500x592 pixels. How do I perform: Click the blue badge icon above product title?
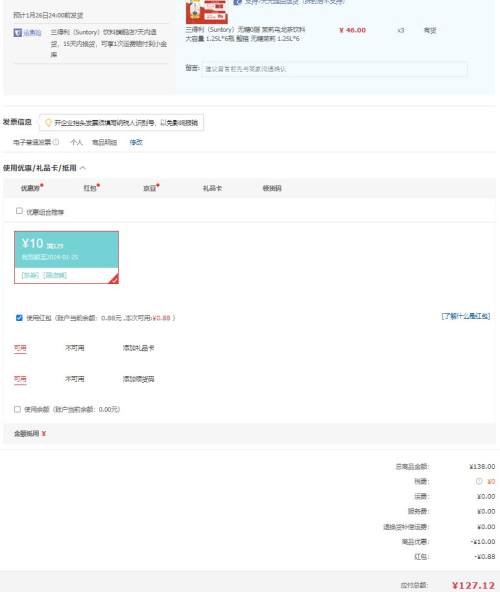tap(237, 2)
